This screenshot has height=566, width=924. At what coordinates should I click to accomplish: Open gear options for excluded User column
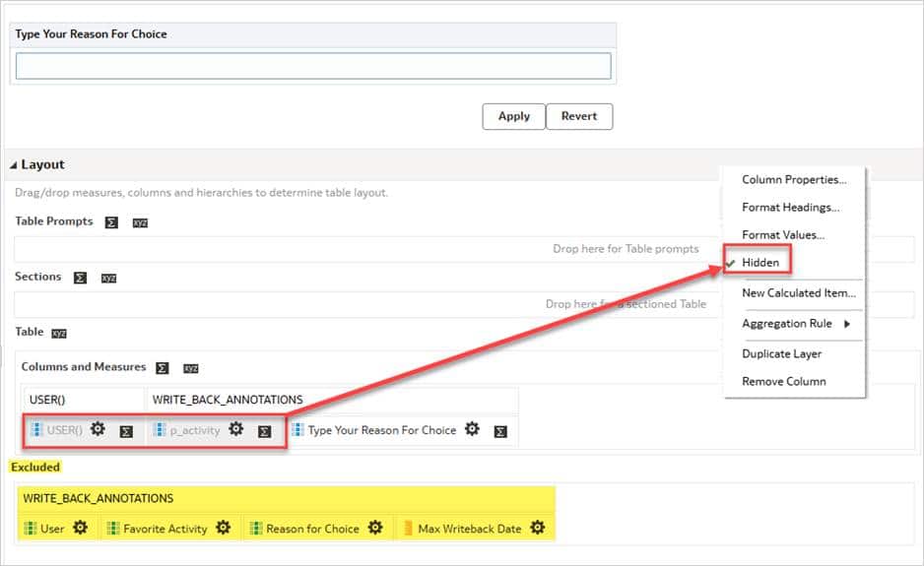[80, 528]
